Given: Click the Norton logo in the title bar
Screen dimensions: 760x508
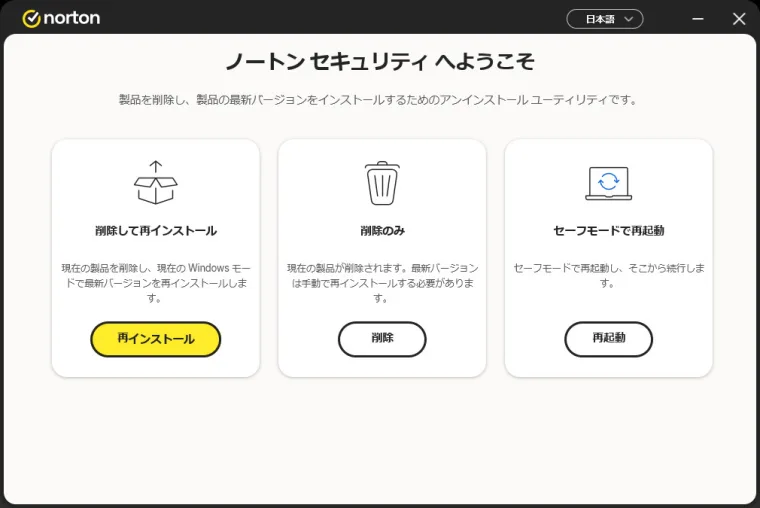Looking at the screenshot, I should pos(61,18).
